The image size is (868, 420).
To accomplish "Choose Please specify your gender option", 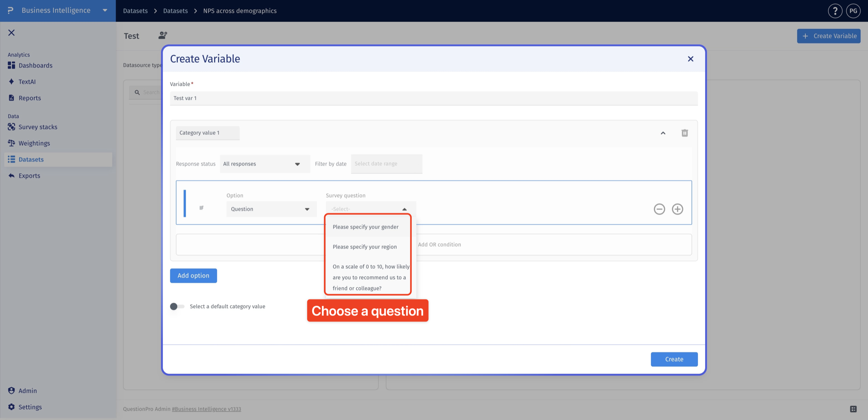I will (x=365, y=227).
